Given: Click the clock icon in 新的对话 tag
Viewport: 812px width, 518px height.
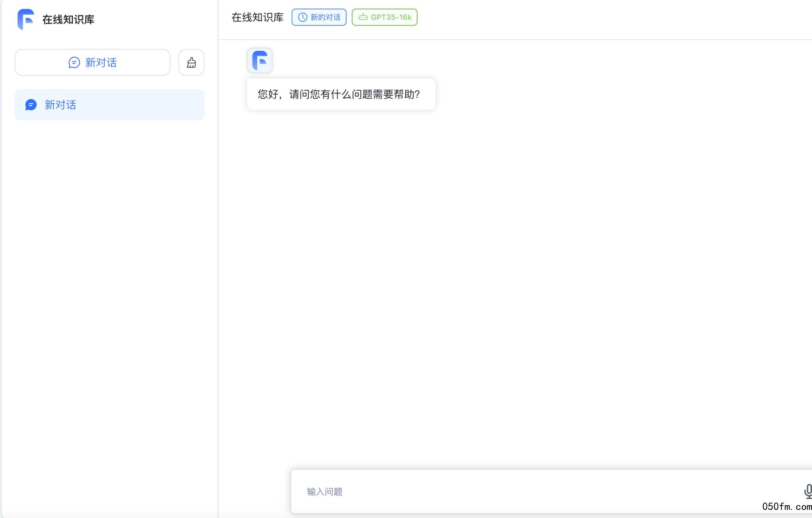Looking at the screenshot, I should point(303,17).
